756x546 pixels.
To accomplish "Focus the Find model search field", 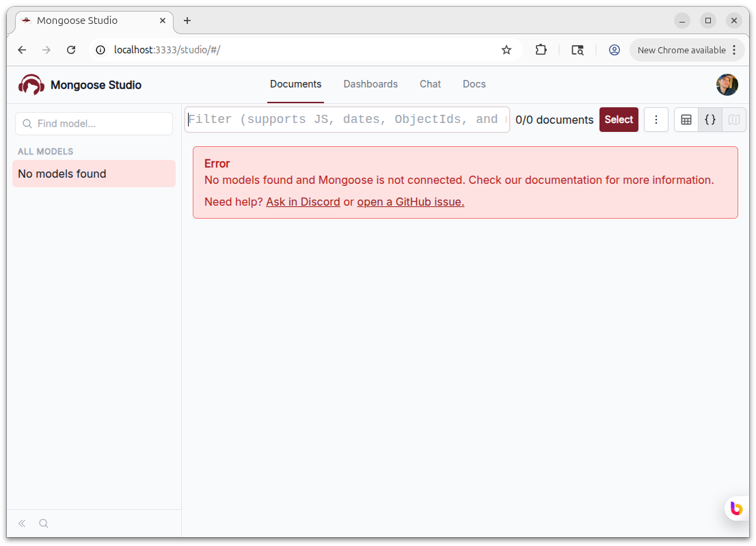I will pyautogui.click(x=94, y=124).
